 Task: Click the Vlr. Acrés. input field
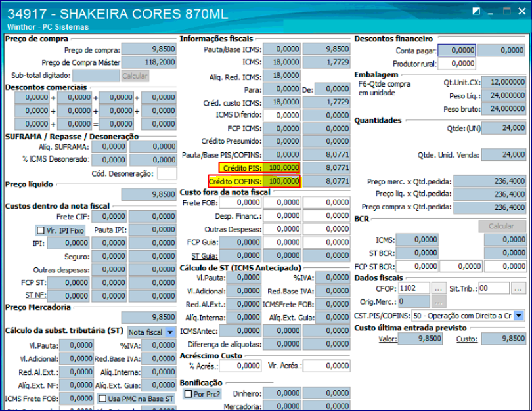point(326,366)
